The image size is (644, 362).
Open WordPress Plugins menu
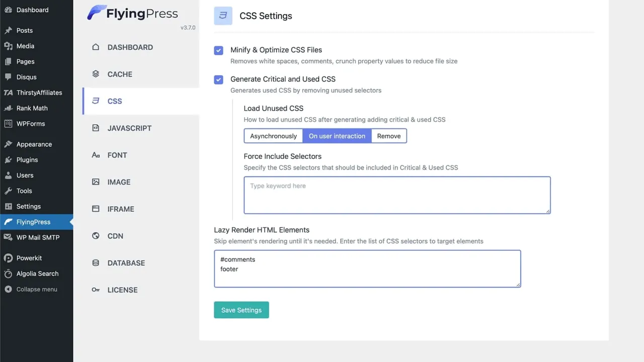pyautogui.click(x=37, y=160)
